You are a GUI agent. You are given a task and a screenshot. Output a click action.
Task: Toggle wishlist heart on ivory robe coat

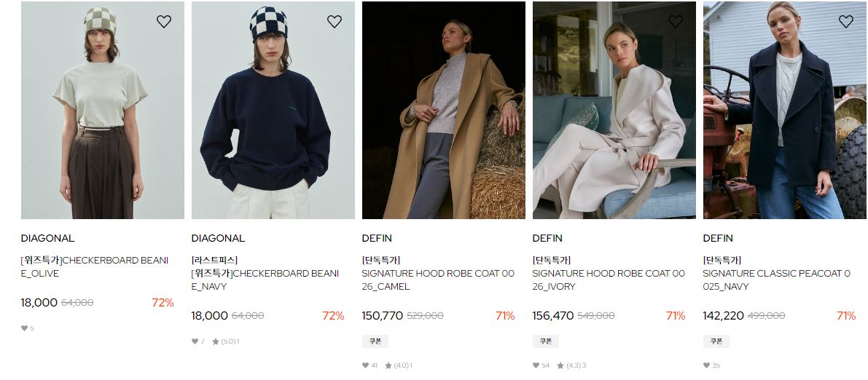point(676,22)
